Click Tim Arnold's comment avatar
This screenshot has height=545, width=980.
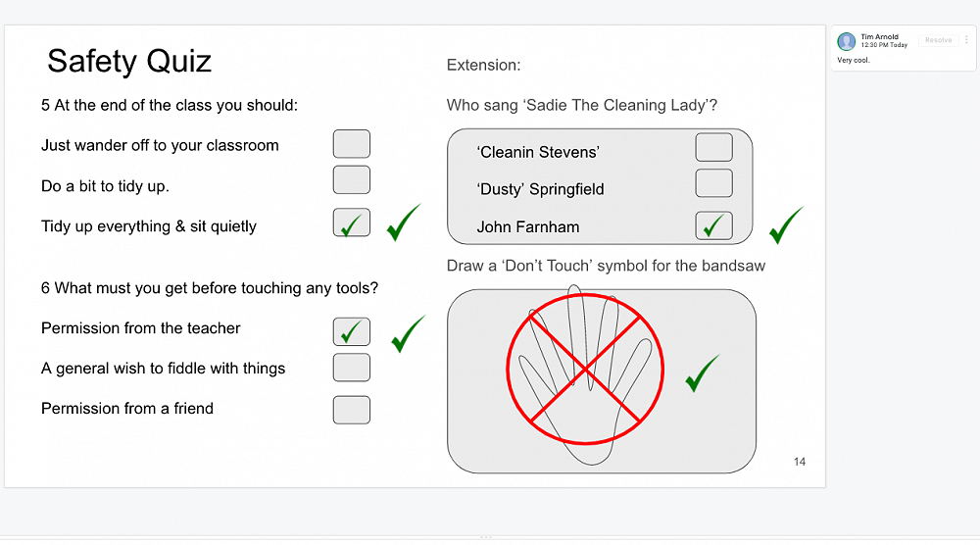pos(847,41)
